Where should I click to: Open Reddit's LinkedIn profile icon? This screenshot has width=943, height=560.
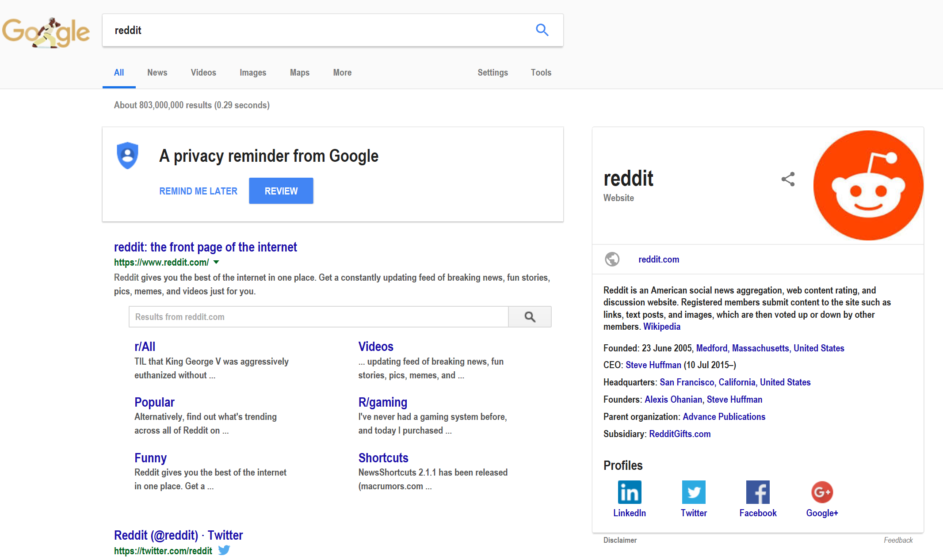coord(629,492)
